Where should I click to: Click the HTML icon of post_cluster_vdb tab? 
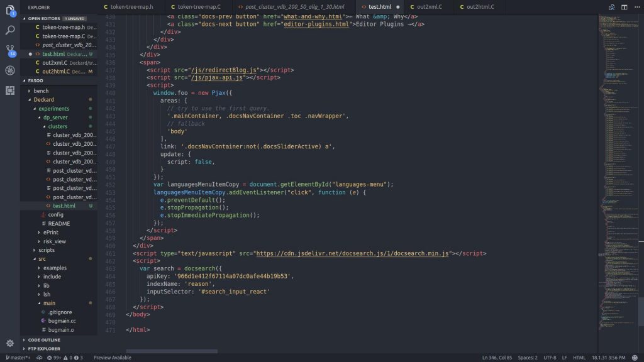tap(241, 7)
